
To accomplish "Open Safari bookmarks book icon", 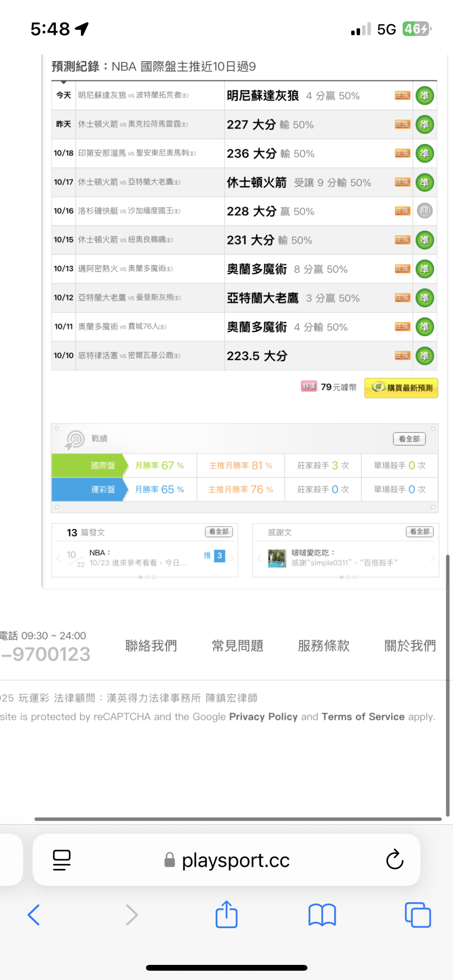I will 322,915.
